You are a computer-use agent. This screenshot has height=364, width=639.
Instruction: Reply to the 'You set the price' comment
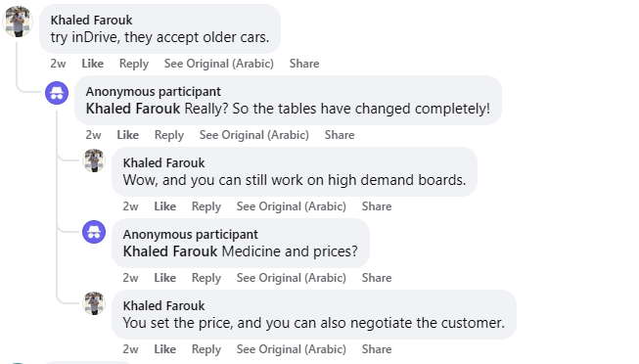coord(206,349)
